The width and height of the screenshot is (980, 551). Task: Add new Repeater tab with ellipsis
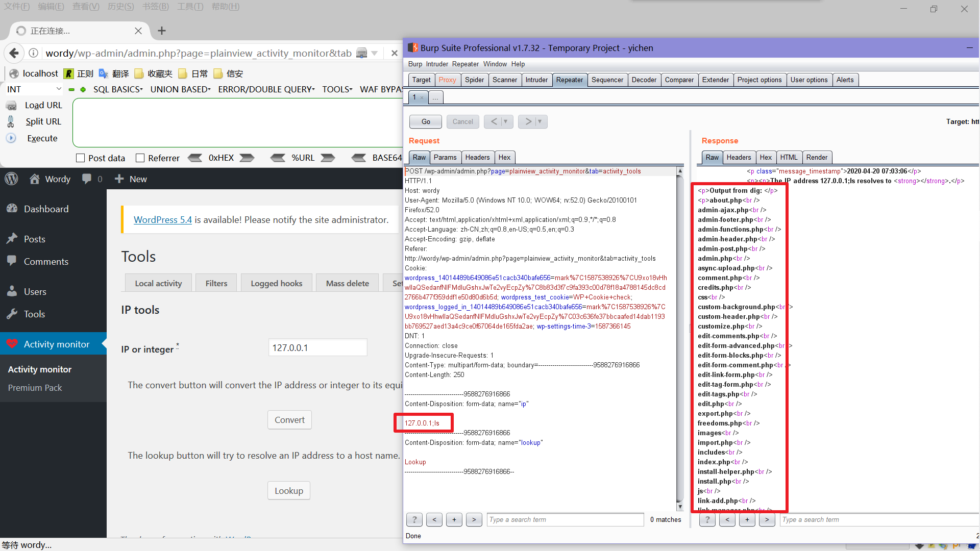click(435, 97)
